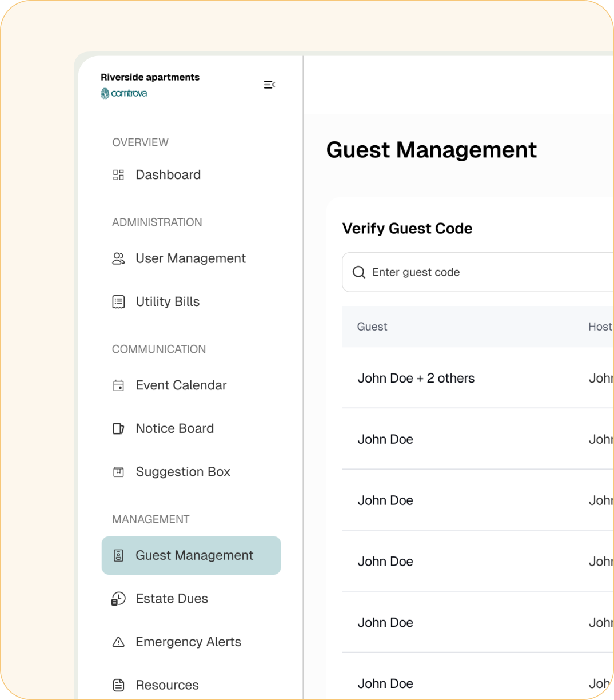Click the Notice Board icon
This screenshot has height=700, width=614.
118,429
